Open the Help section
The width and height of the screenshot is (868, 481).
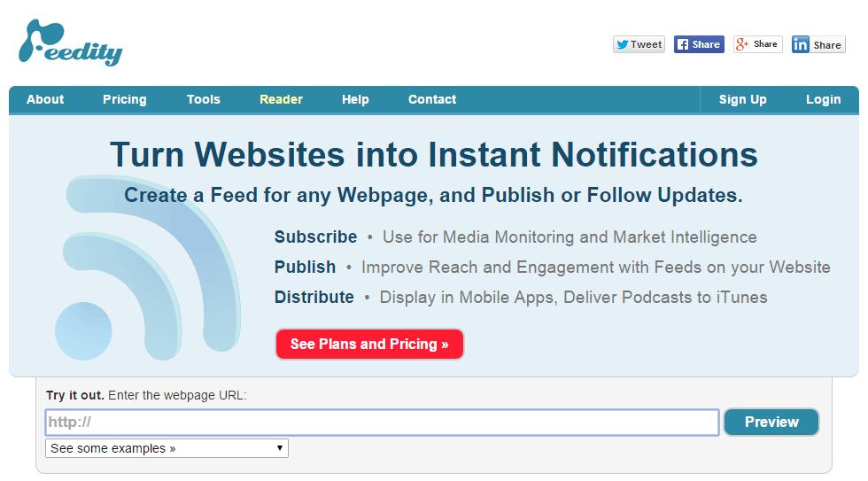(355, 99)
